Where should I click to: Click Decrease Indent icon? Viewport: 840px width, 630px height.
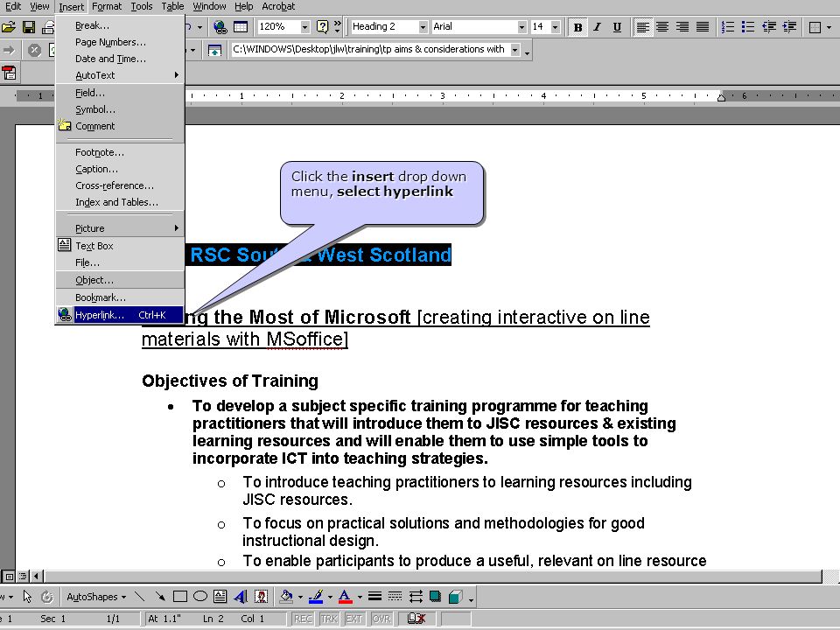click(x=769, y=27)
